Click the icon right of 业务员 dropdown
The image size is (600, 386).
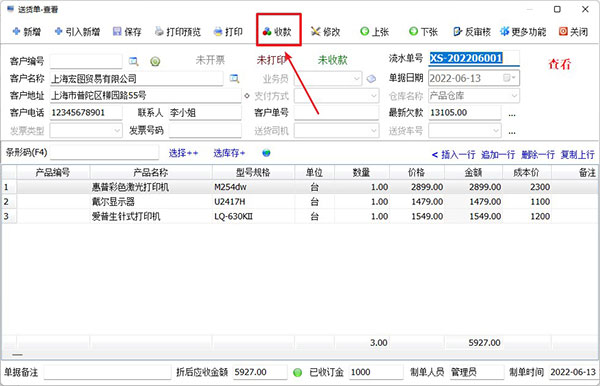tap(371, 79)
